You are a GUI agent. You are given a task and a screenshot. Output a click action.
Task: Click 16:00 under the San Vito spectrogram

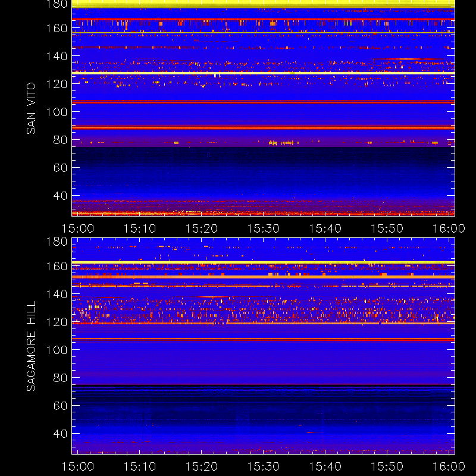point(449,228)
